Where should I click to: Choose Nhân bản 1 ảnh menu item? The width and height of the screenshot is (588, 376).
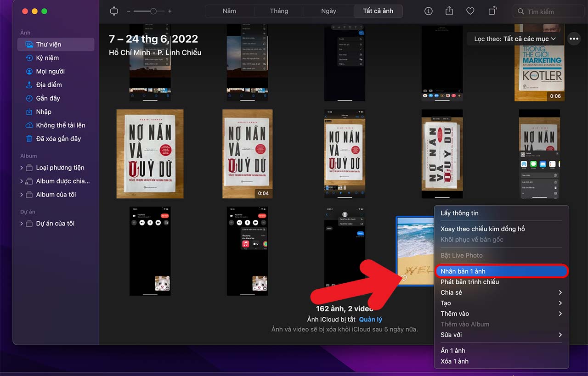pyautogui.click(x=502, y=271)
